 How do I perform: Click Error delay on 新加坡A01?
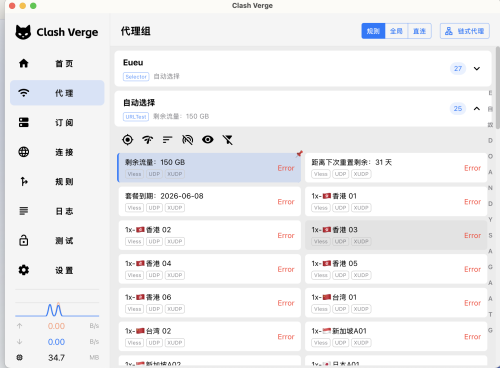[x=472, y=337]
